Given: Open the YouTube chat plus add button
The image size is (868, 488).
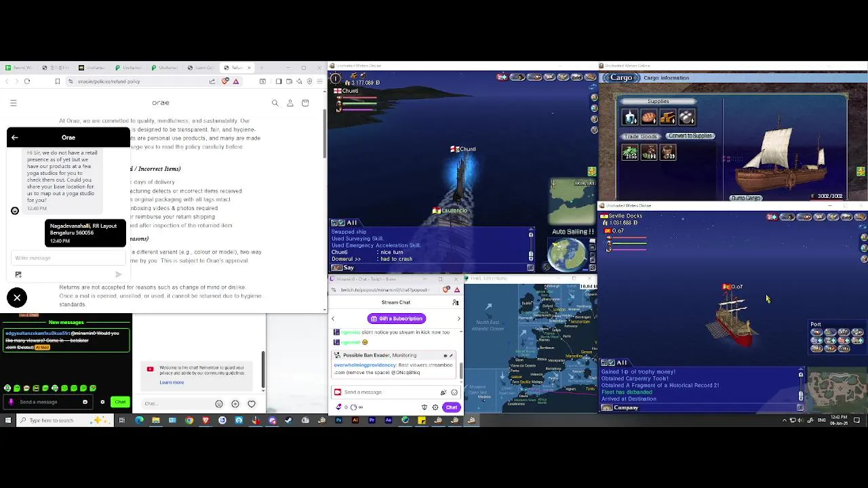Looking at the screenshot, I should (235, 404).
